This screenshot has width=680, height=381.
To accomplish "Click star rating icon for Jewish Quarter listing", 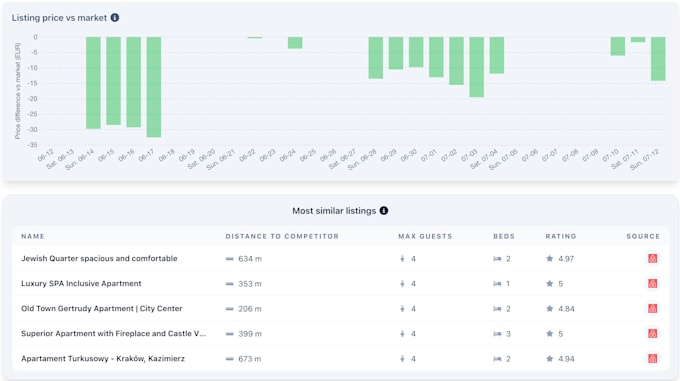I will (549, 259).
